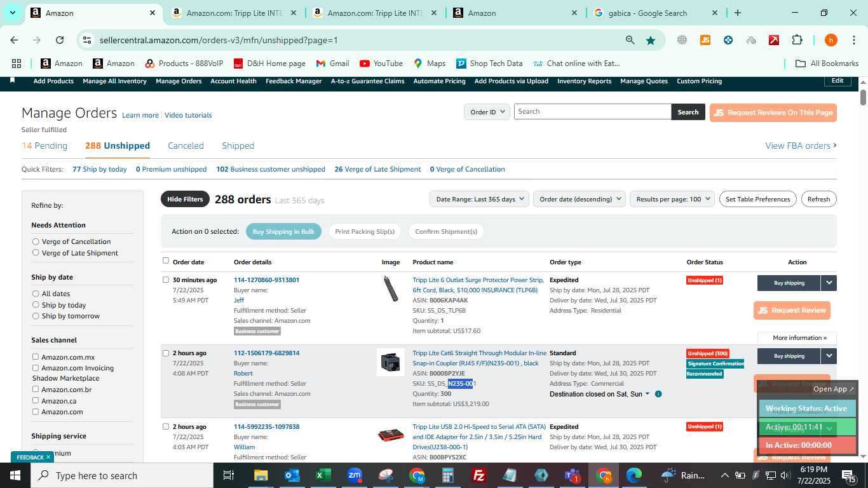Viewport: 868px width, 488px height.
Task: Check the Amazon.com.mx sales channel
Action: point(36,357)
